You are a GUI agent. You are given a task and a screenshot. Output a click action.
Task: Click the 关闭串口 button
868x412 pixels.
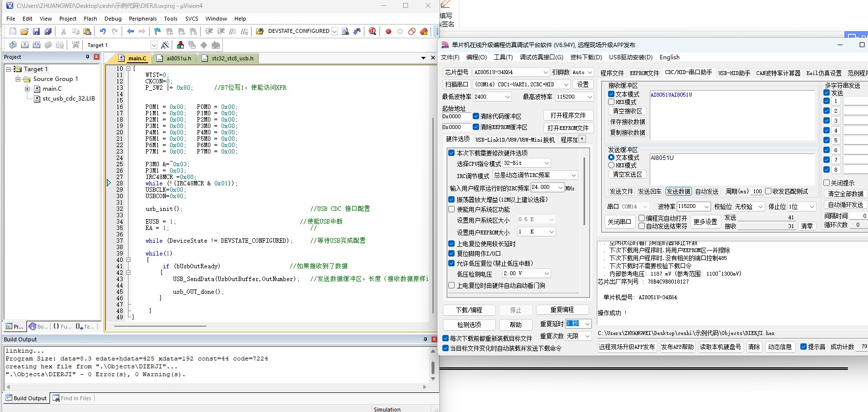[619, 222]
